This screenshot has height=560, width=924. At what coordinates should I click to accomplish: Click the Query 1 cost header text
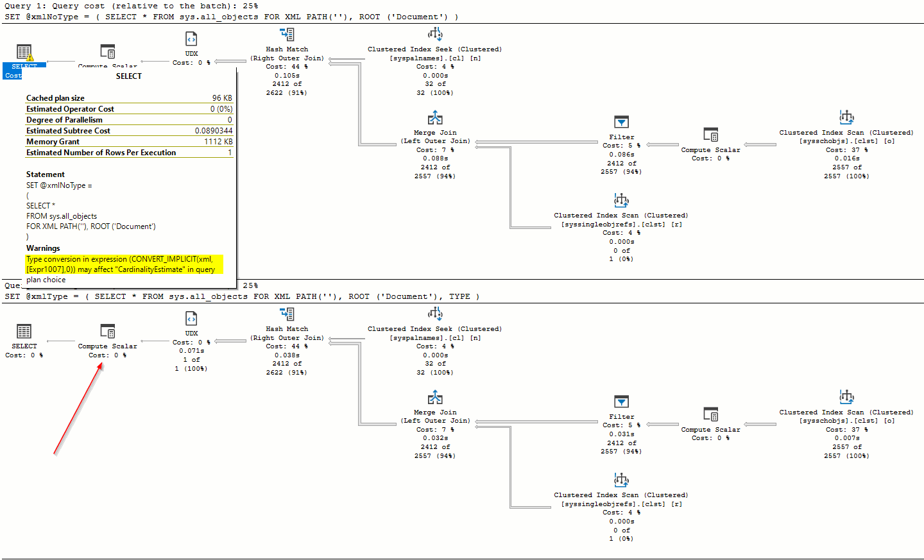(132, 6)
